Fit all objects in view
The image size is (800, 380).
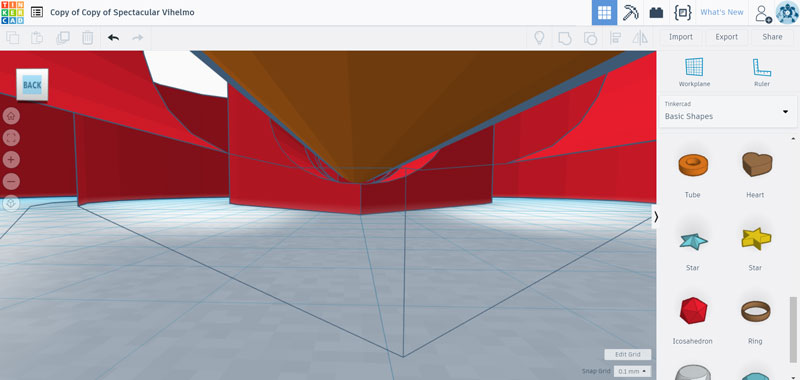(11, 138)
